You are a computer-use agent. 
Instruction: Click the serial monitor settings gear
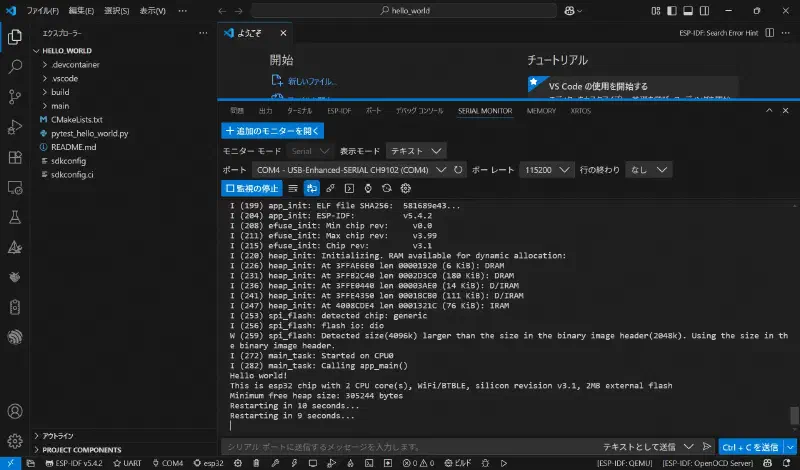tap(406, 188)
